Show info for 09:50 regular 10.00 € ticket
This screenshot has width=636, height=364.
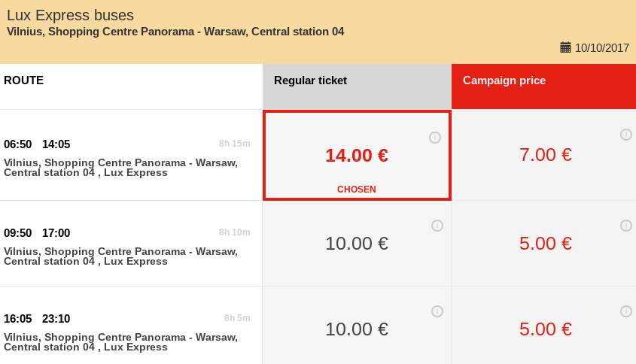(x=437, y=226)
